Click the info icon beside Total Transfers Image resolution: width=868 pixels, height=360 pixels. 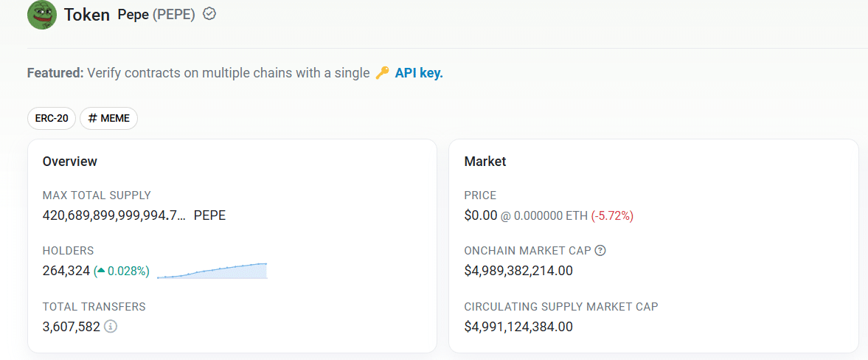click(111, 326)
